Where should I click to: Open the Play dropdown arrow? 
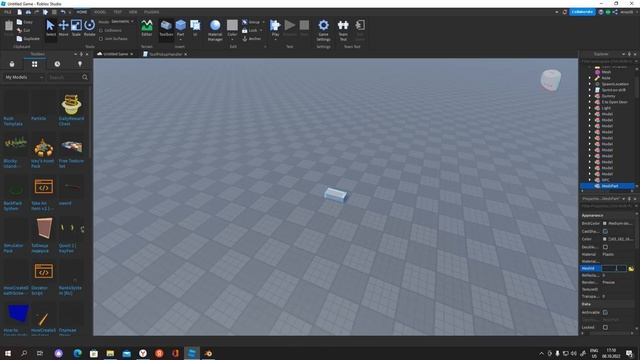coord(276,40)
